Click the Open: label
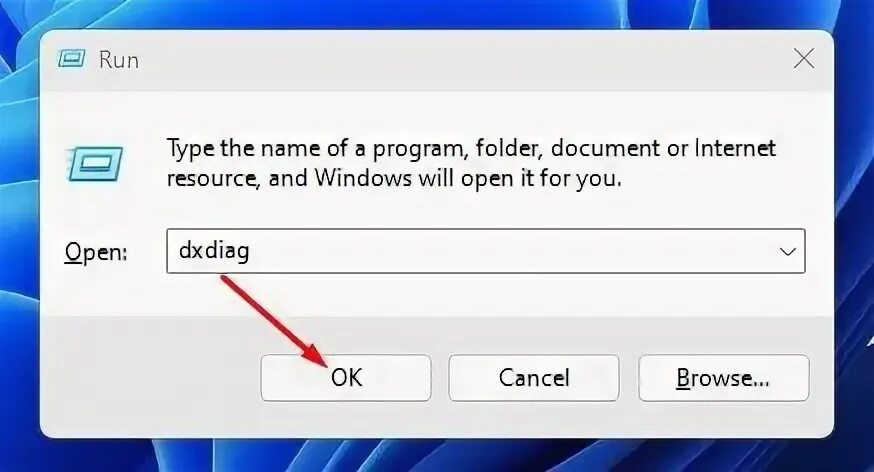 pos(96,252)
